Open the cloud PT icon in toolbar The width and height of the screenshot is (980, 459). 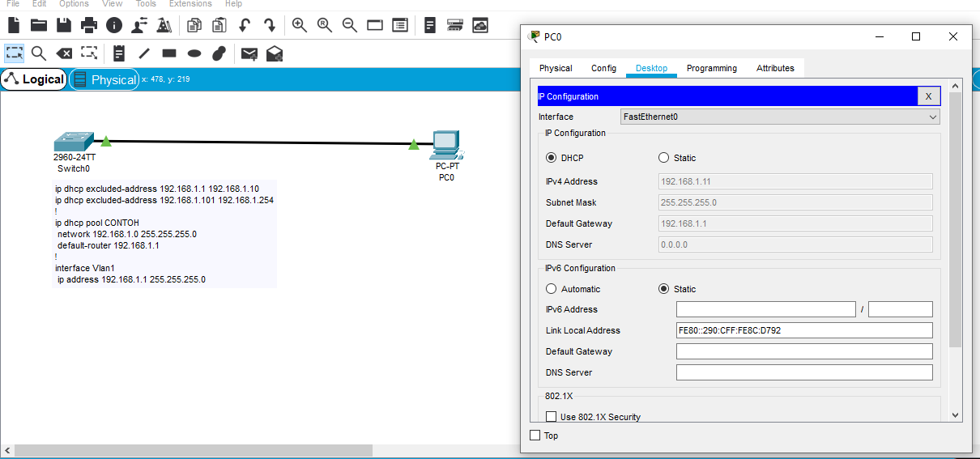tap(481, 25)
